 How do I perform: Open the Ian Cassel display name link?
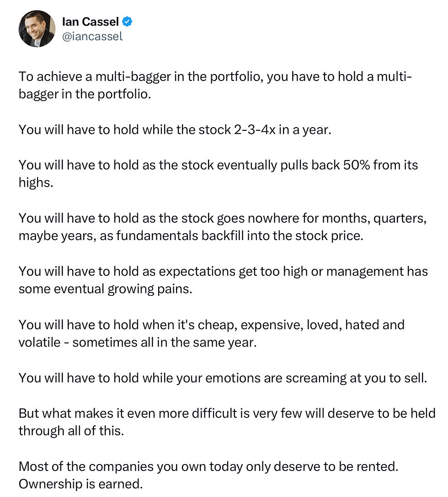(91, 21)
